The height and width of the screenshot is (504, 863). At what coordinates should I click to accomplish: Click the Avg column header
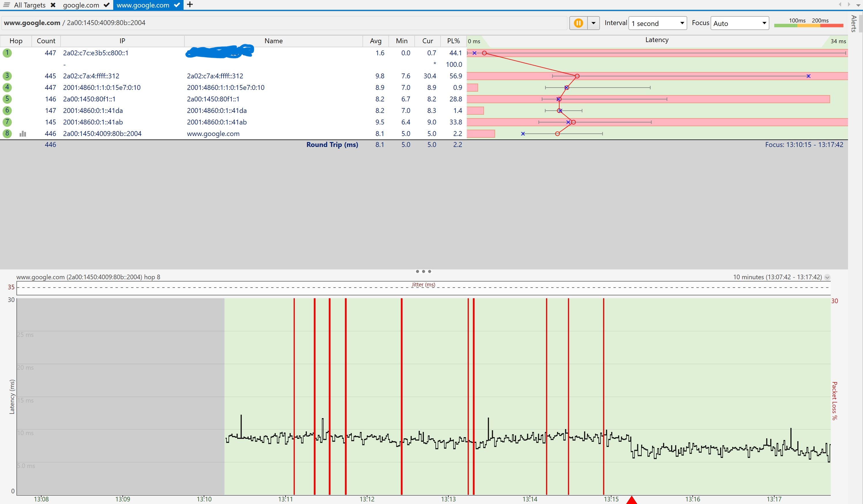click(376, 41)
